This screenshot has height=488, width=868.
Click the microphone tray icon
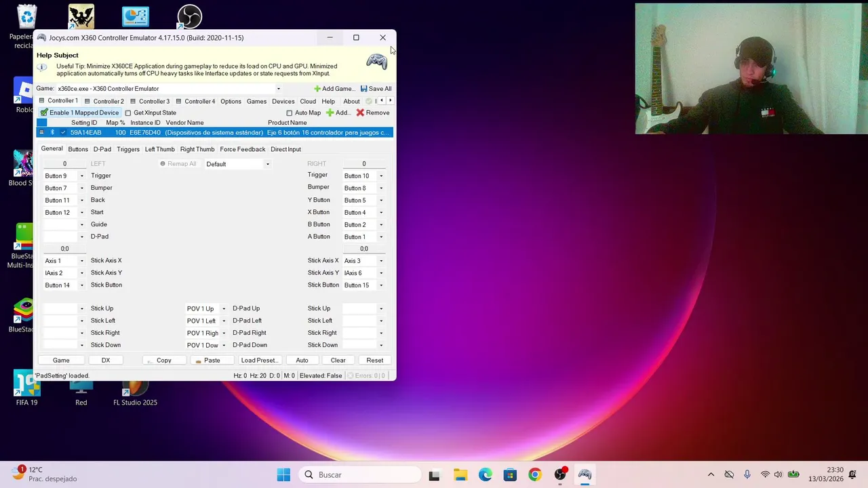pyautogui.click(x=747, y=475)
